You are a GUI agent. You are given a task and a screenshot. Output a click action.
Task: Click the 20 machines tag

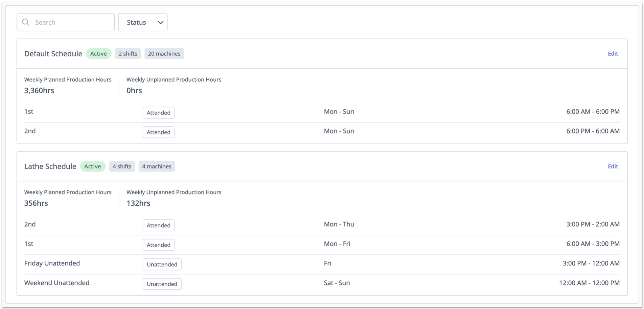[x=164, y=54]
